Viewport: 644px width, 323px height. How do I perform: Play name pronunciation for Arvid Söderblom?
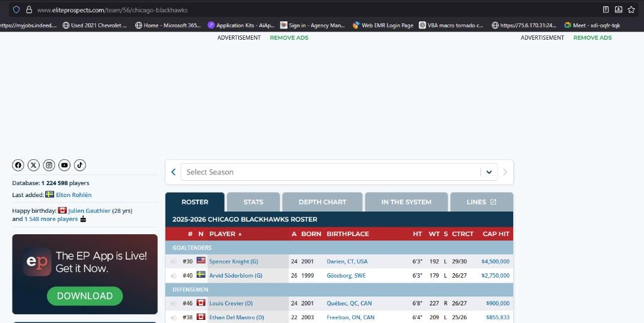(x=174, y=275)
